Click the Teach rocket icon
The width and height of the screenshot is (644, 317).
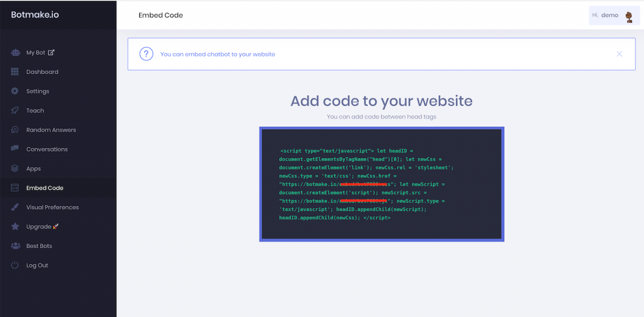pyautogui.click(x=15, y=111)
